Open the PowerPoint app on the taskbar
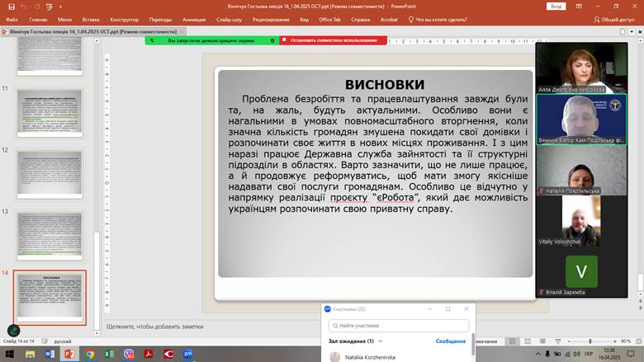The width and height of the screenshot is (644, 362). click(69, 353)
